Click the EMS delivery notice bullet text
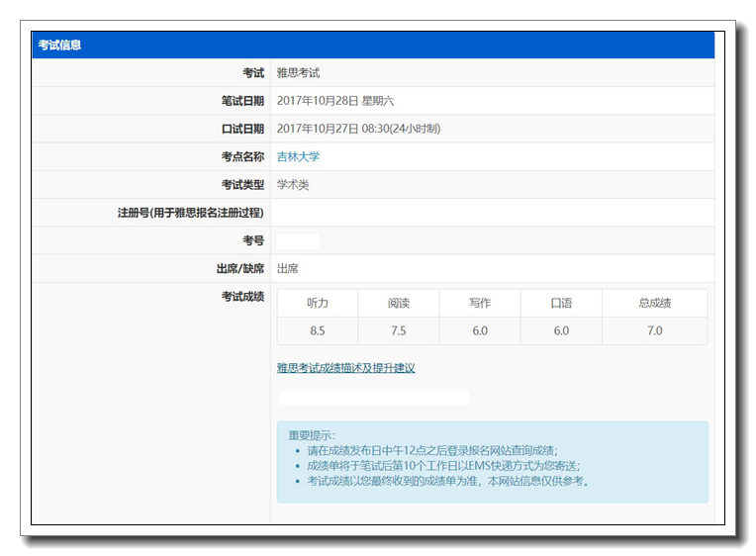 pos(442,465)
